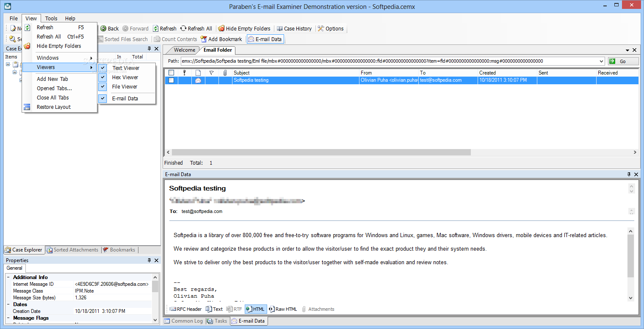Toggle the Hex Viewer menu option

point(127,77)
